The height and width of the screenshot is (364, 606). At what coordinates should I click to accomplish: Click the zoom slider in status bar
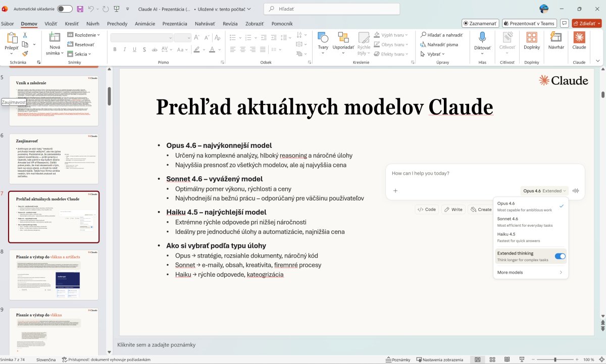pos(554,359)
